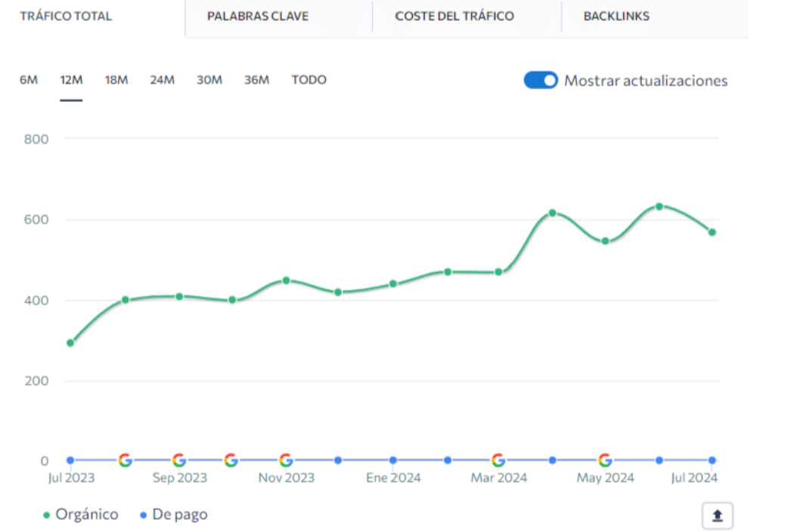Show the TODO full time range
Image resolution: width=791 pixels, height=532 pixels.
pos(309,80)
